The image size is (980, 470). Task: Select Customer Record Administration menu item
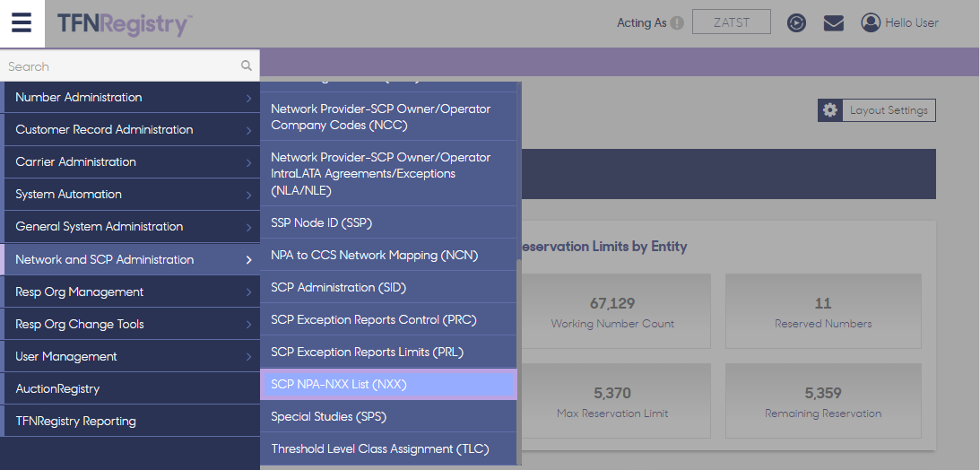tap(130, 130)
